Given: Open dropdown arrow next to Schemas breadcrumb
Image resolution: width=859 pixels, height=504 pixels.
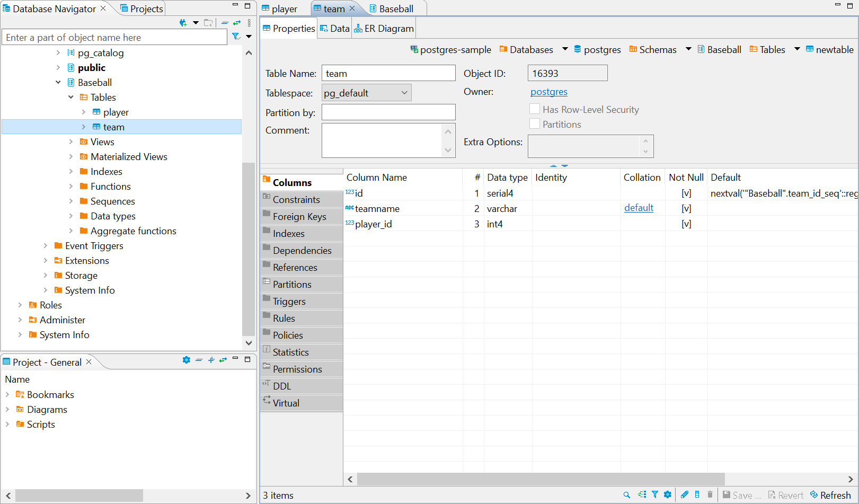Looking at the screenshot, I should [688, 49].
